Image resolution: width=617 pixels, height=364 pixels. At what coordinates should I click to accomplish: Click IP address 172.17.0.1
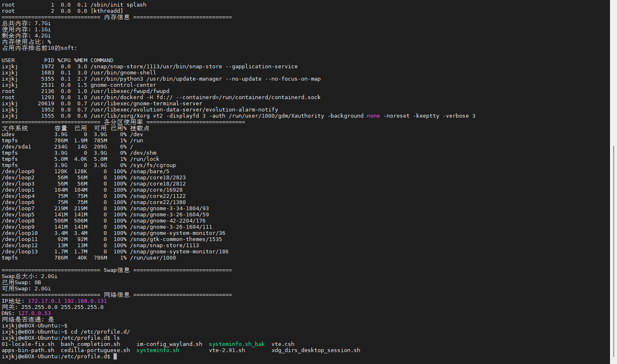44,301
